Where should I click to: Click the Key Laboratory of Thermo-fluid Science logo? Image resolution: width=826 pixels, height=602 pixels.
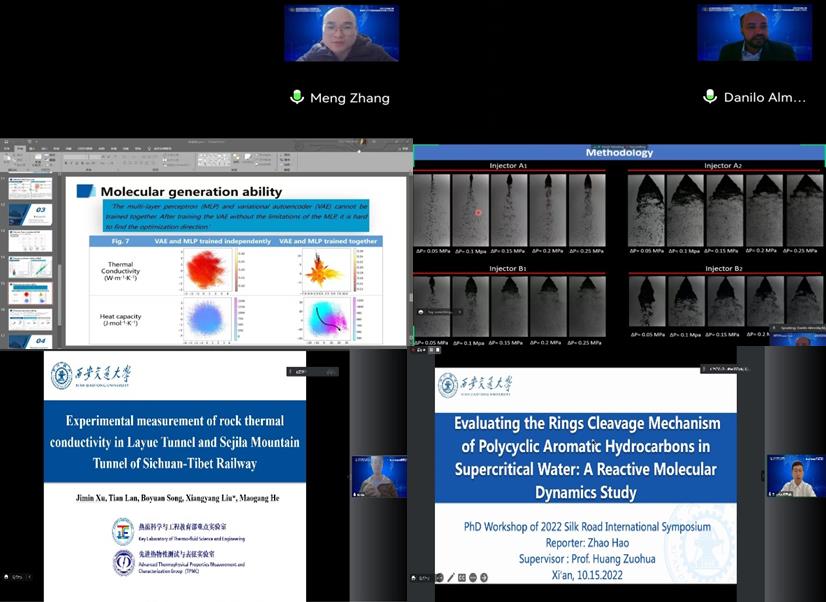click(x=123, y=531)
